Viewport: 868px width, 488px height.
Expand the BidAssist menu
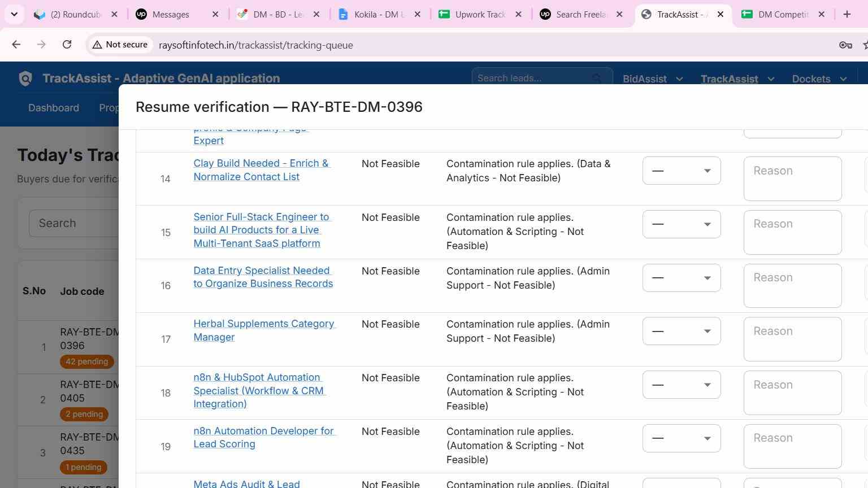(653, 79)
